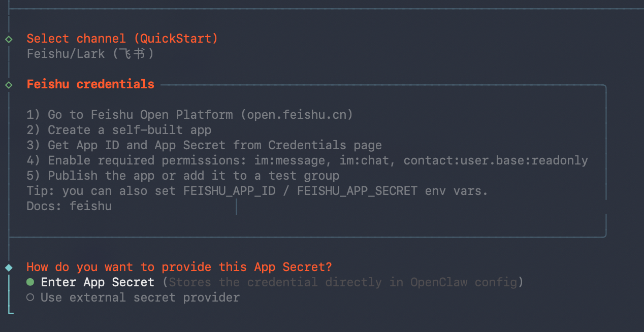The image size is (644, 332).
Task: Click the feishu docs link text
Action: click(x=91, y=206)
